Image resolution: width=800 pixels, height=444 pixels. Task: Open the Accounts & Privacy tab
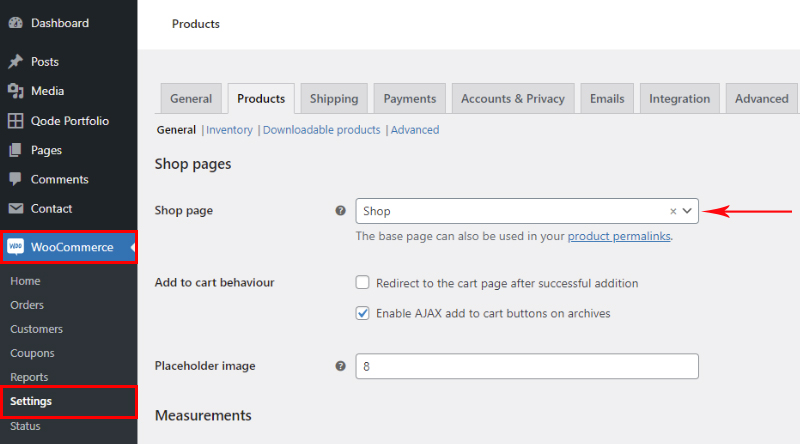coord(513,99)
